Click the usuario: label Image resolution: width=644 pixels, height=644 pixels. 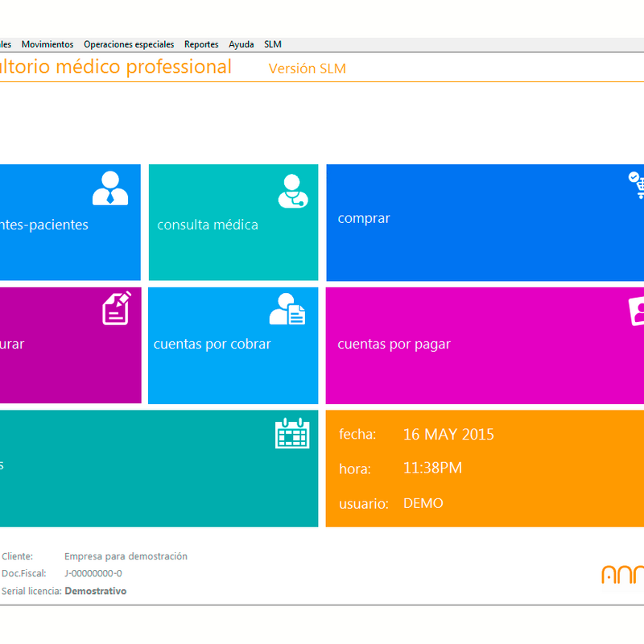click(x=364, y=504)
